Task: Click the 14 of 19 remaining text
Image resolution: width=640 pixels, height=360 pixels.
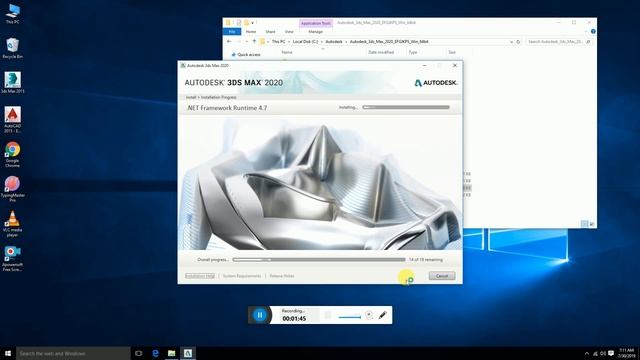Action: [425, 260]
